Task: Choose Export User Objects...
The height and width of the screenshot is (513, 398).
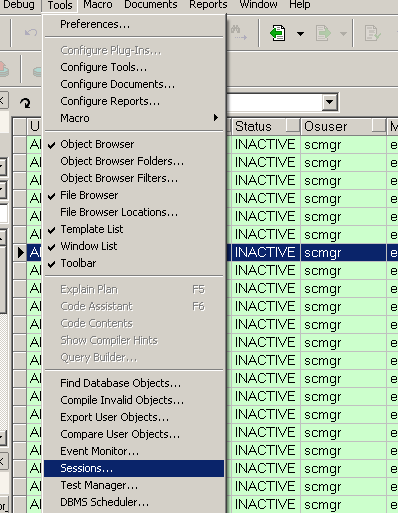Action: click(134, 417)
